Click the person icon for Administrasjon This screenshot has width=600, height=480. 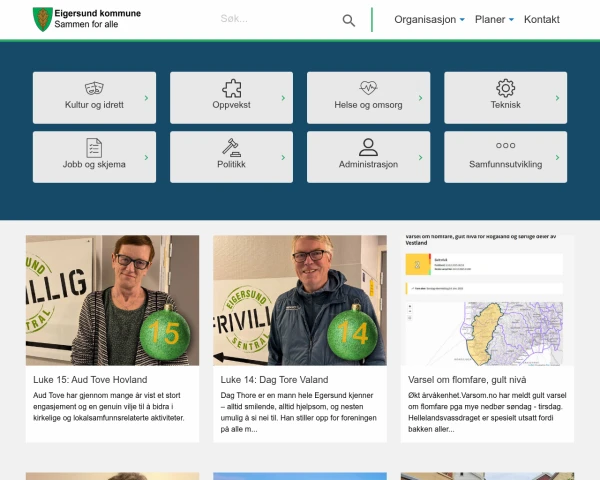click(x=368, y=147)
